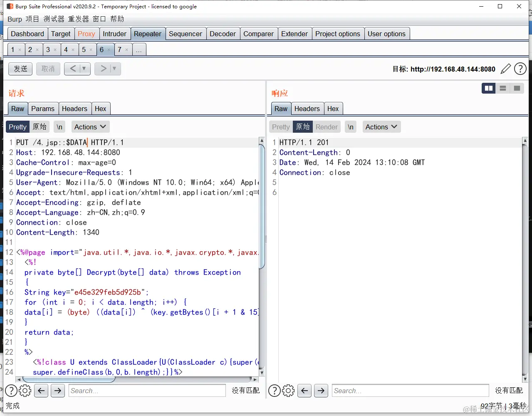Select side-by-side split layout icon
This screenshot has height=416, width=532.
[x=489, y=88]
